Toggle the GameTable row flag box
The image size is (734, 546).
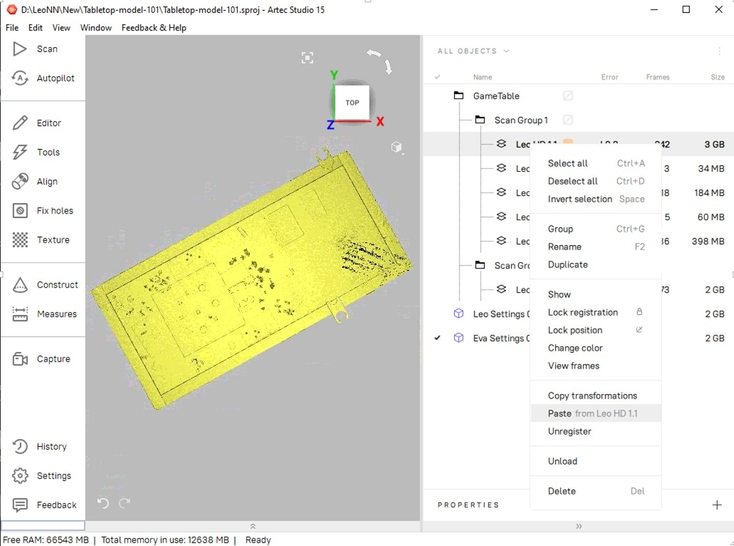(568, 96)
